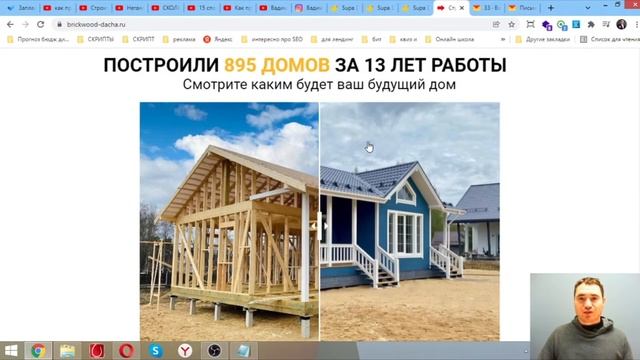Switch to the '33 - В' mail tab
Screen dimensions: 640x360
point(487,8)
